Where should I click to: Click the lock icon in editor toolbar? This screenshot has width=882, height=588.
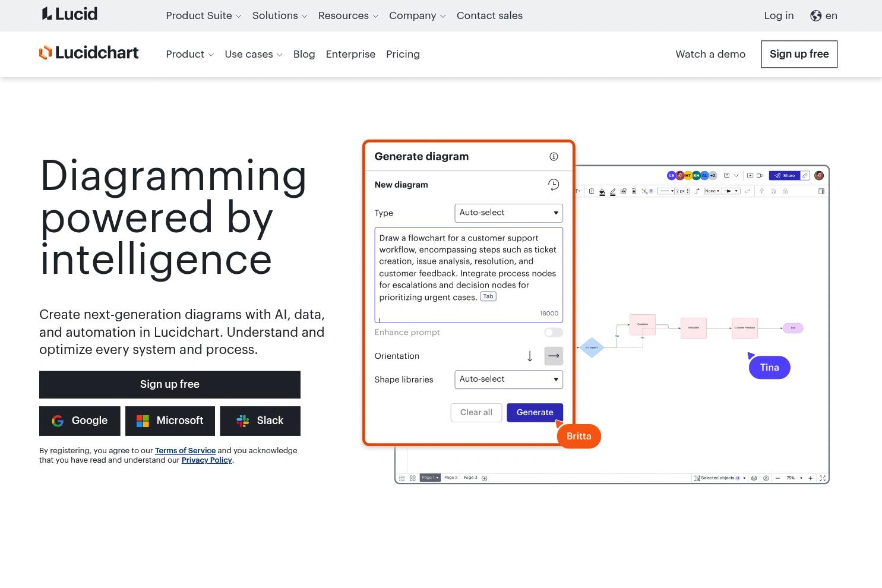pyautogui.click(x=785, y=191)
